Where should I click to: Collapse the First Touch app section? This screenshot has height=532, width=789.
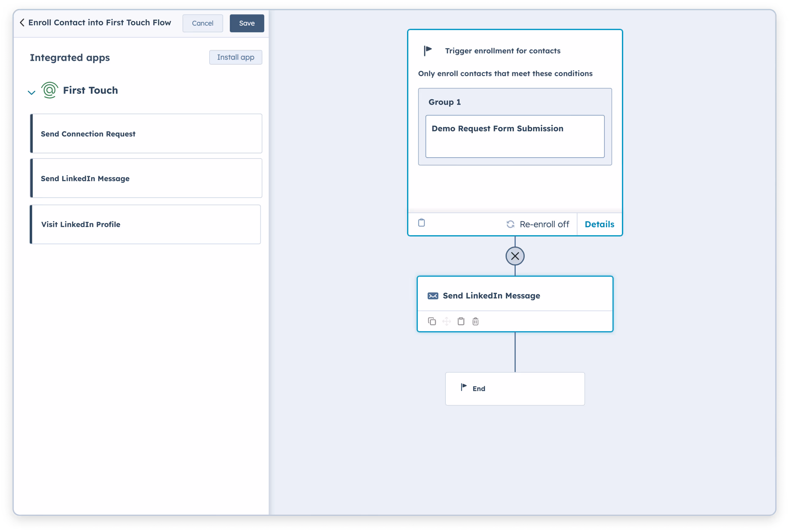coord(31,92)
